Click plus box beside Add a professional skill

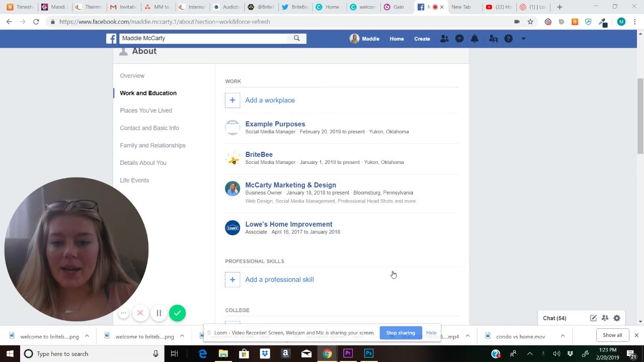232,280
